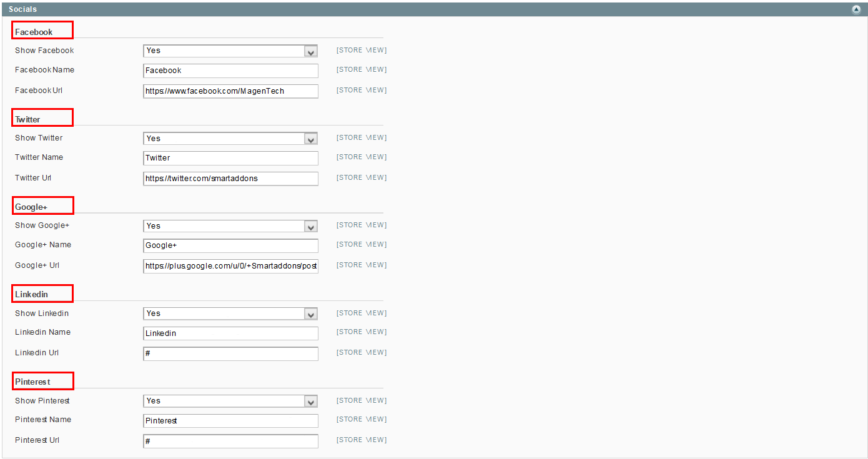Focus the Pinterest Name input field

230,421
